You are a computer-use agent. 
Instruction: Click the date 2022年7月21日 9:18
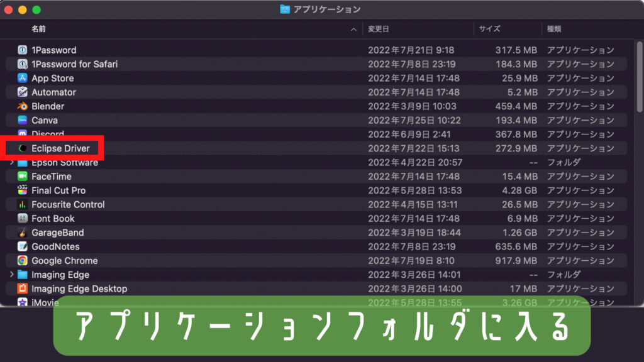[x=411, y=50]
